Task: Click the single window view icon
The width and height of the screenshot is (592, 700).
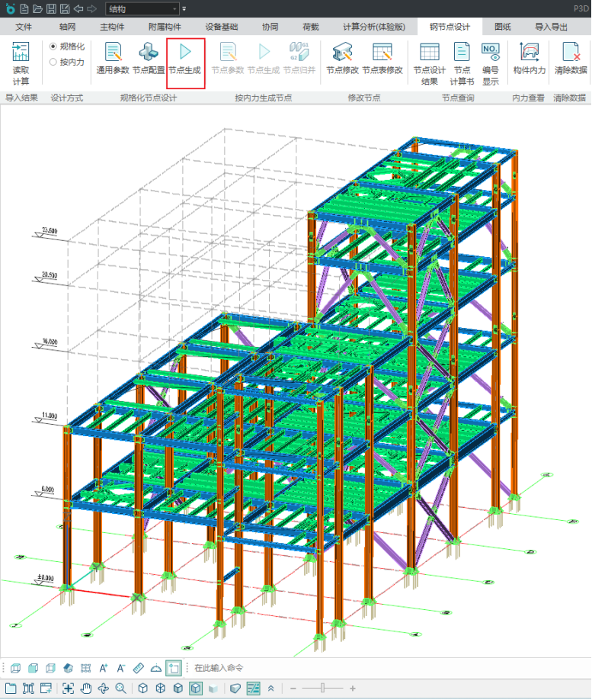Action: tap(11, 689)
